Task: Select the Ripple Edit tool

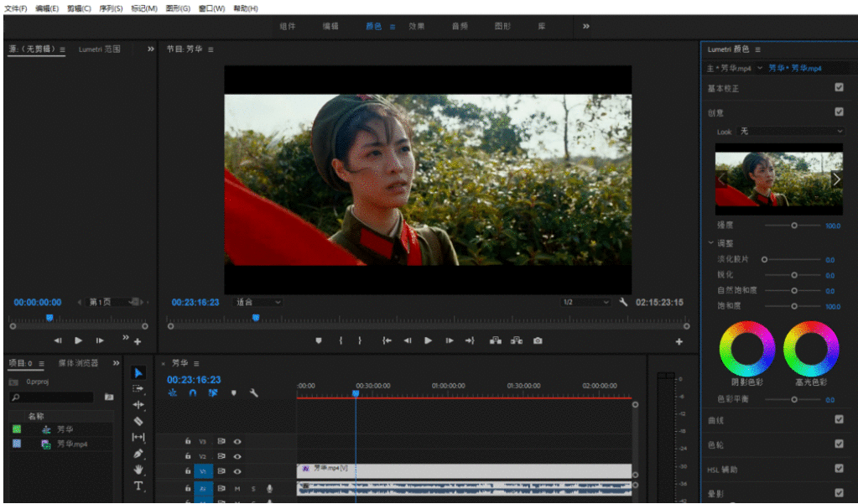Action: pos(137,403)
